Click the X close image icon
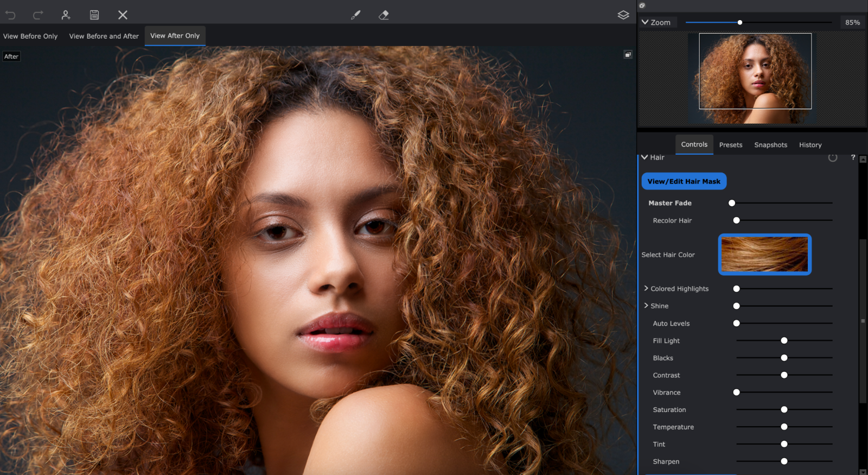This screenshot has width=868, height=475. pos(123,15)
